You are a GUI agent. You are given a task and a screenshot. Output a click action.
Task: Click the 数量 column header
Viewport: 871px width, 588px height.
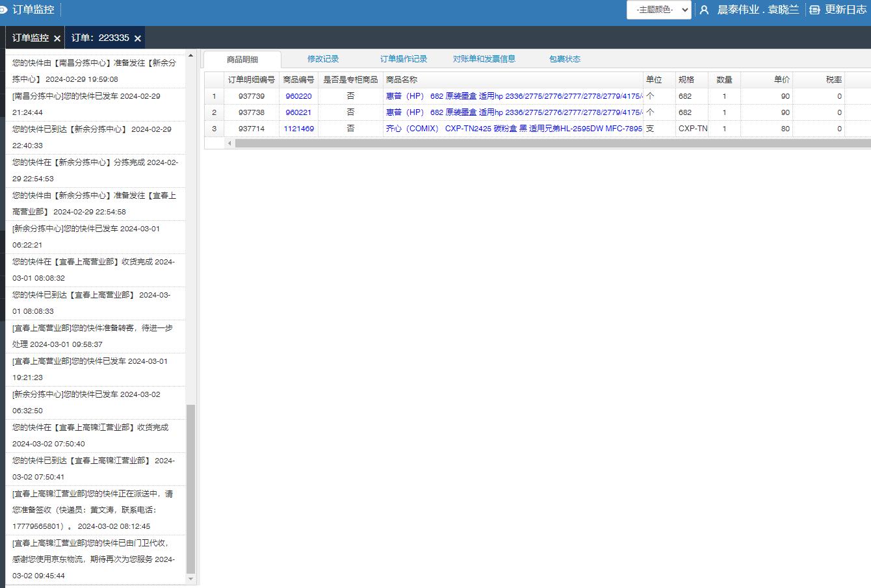724,79
